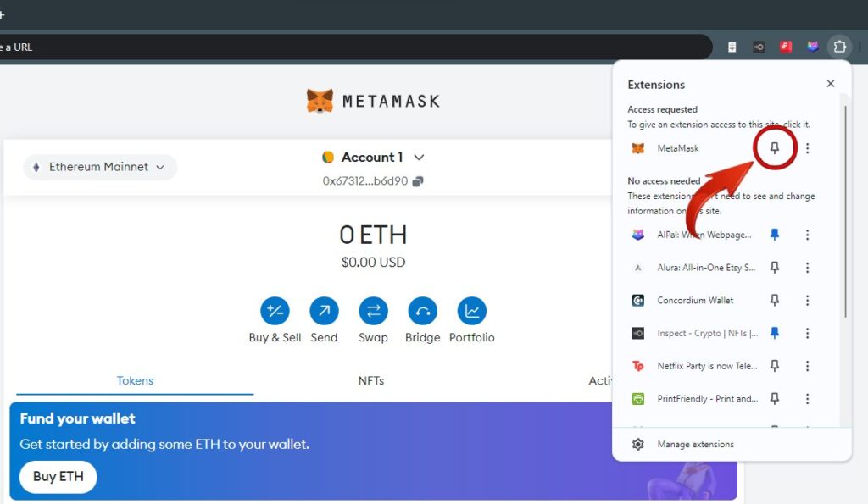Click the Send arrow icon
The height and width of the screenshot is (504, 868).
(x=324, y=311)
